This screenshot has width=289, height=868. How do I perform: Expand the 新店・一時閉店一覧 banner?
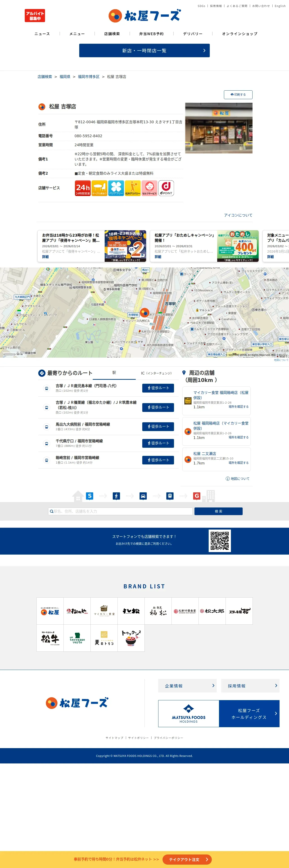tap(144, 50)
